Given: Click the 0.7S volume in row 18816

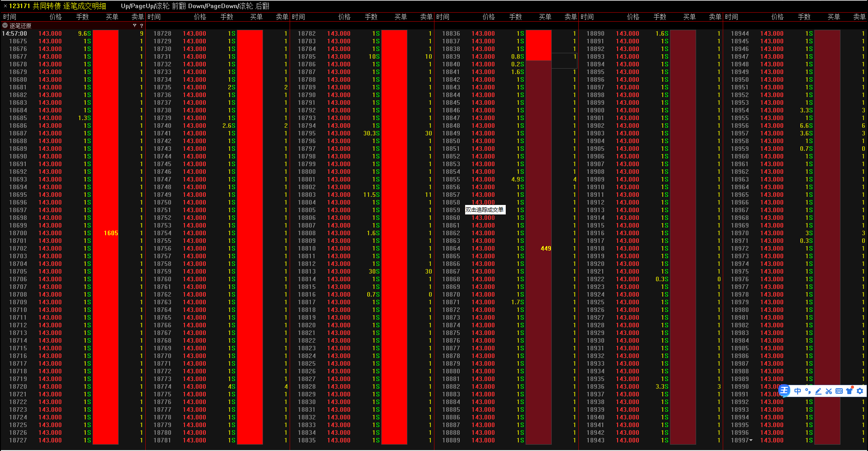Looking at the screenshot, I should [373, 294].
